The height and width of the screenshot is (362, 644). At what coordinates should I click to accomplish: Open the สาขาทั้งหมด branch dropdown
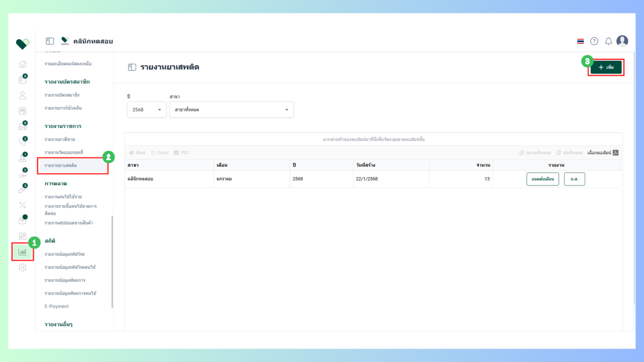coord(231,110)
